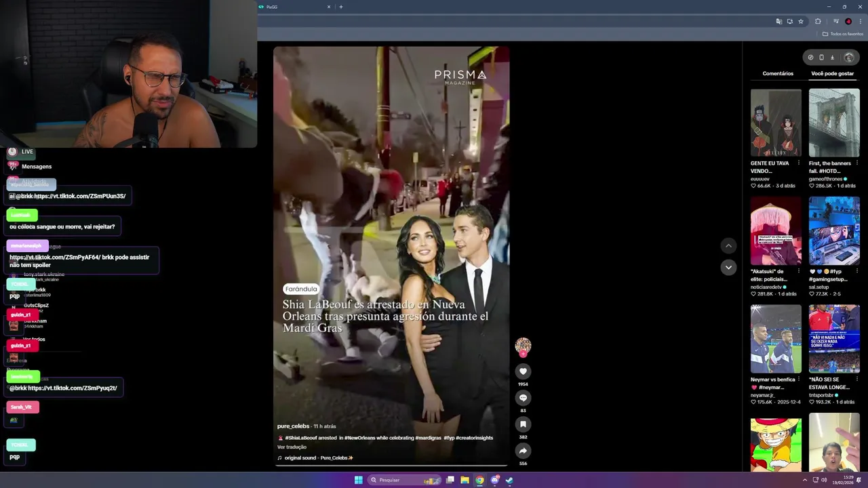The width and height of the screenshot is (868, 488).
Task: Switch to the Comentários tab
Action: (778, 73)
